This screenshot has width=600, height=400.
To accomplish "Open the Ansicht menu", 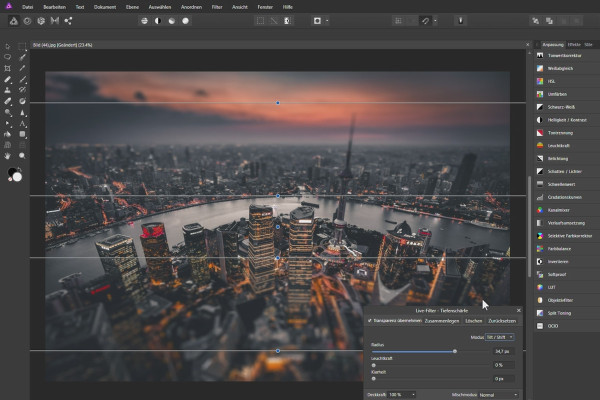I will (x=240, y=7).
